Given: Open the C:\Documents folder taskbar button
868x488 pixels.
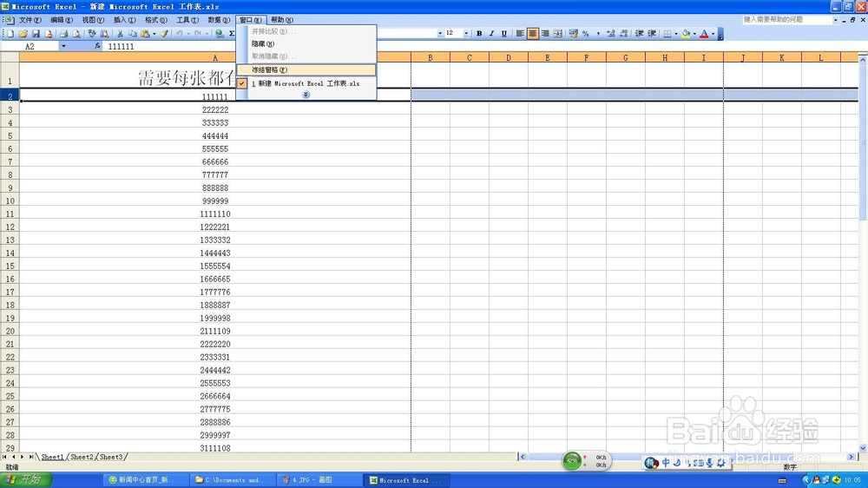Looking at the screenshot, I should tap(233, 480).
